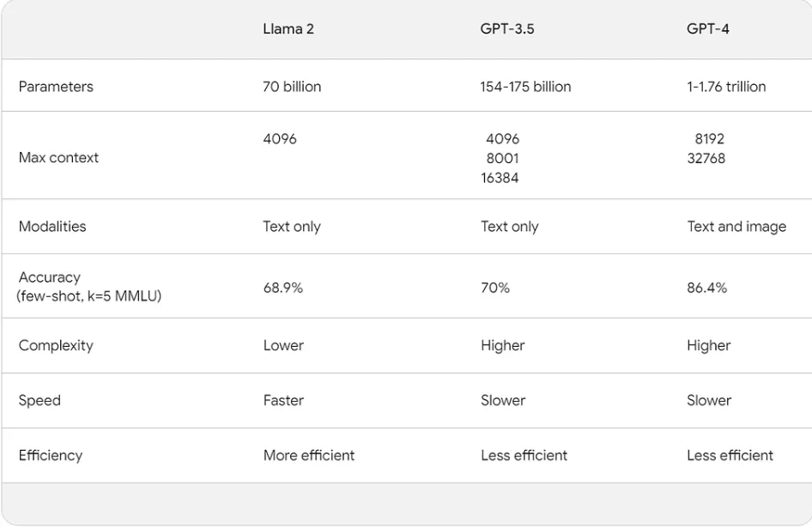Select the Efficiency row label

[x=51, y=455]
